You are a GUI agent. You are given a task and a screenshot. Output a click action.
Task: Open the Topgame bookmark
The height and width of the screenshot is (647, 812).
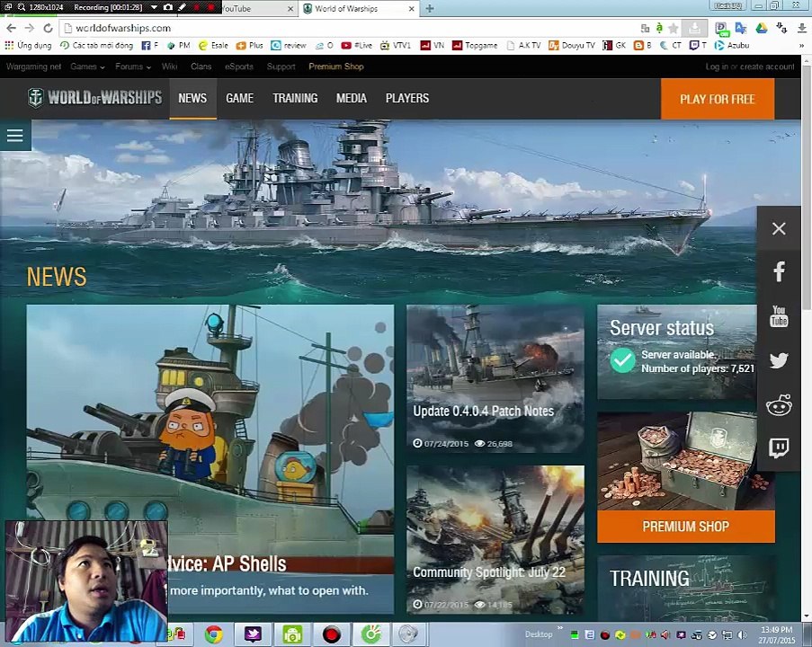(475, 46)
